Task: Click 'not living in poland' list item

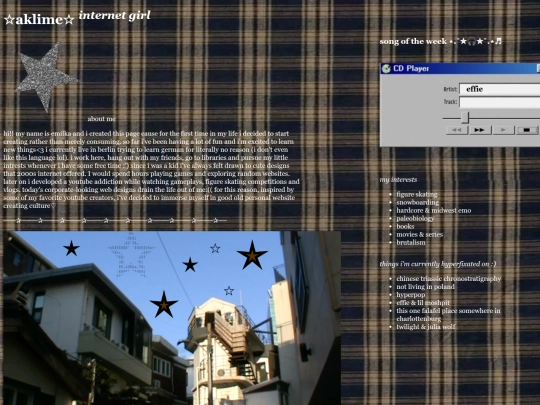Action: pyautogui.click(x=425, y=287)
